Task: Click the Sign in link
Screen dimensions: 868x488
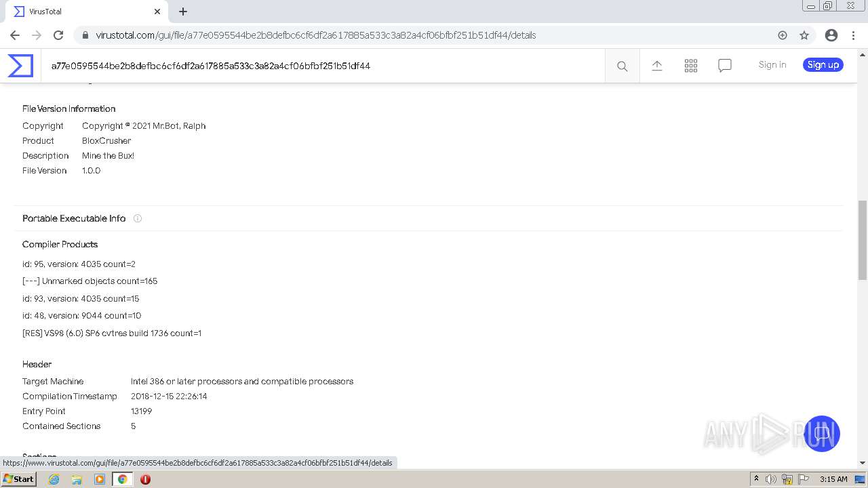Action: (x=772, y=65)
